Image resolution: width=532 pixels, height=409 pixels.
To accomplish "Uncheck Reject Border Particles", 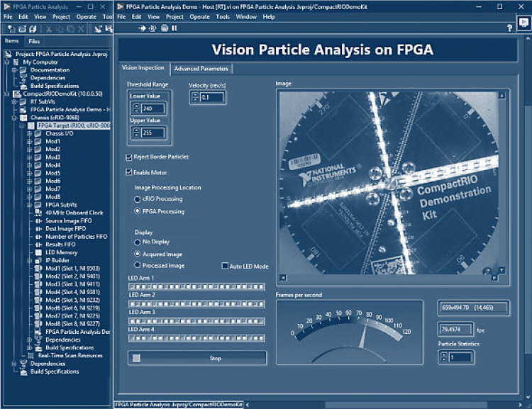I will (129, 157).
